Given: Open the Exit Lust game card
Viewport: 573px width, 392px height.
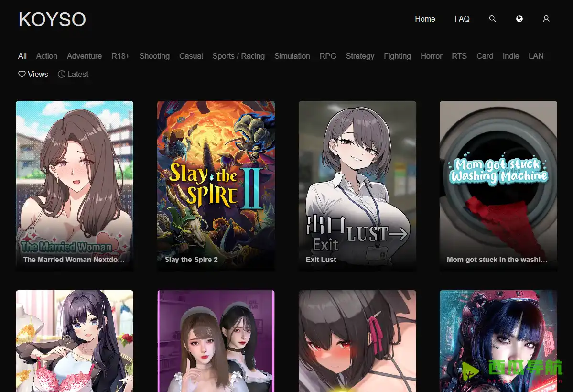Looking at the screenshot, I should tap(357, 185).
